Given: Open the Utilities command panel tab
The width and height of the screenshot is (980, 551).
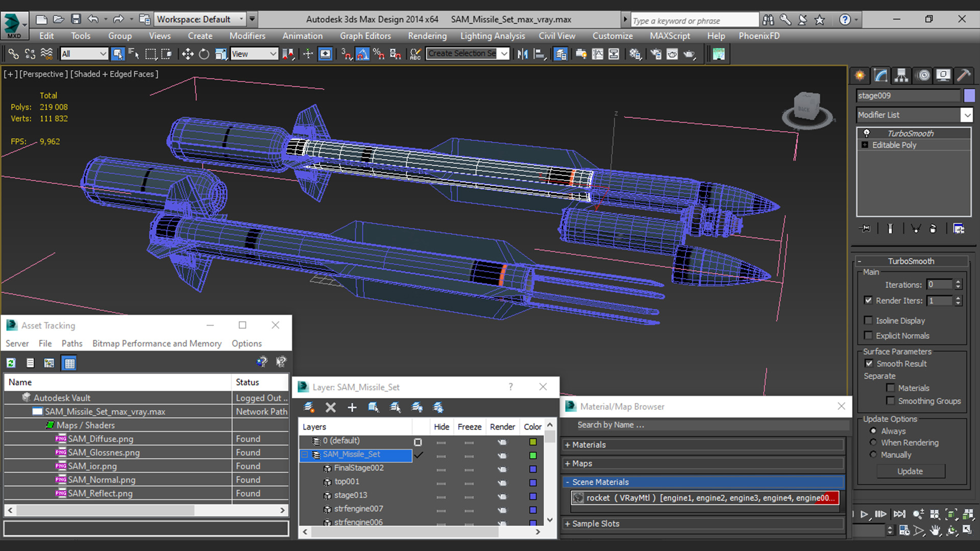Looking at the screenshot, I should click(x=964, y=76).
